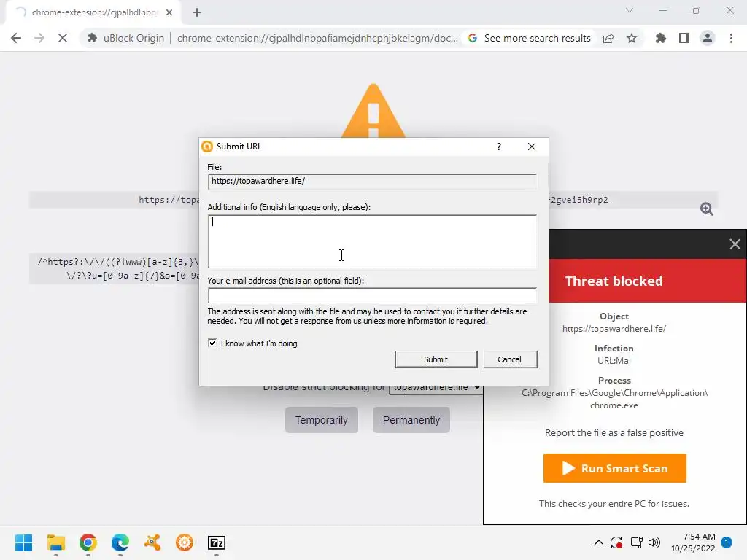Click the Submit URL dialog title icon

pyautogui.click(x=207, y=147)
